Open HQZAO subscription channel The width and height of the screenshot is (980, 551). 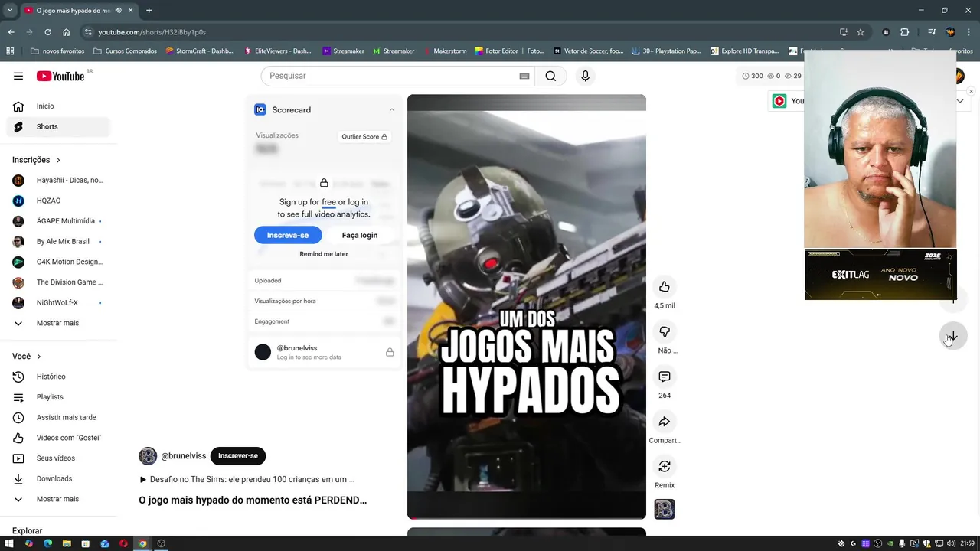tap(58, 201)
